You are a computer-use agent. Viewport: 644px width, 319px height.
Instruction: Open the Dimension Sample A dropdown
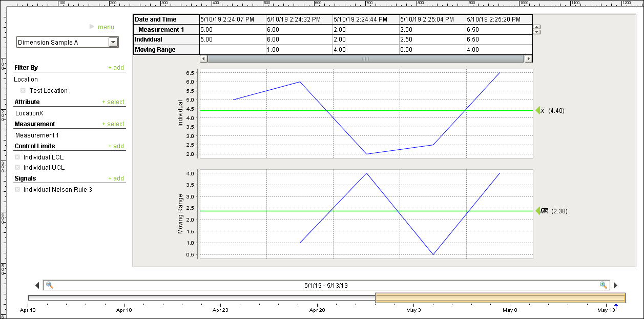click(113, 43)
